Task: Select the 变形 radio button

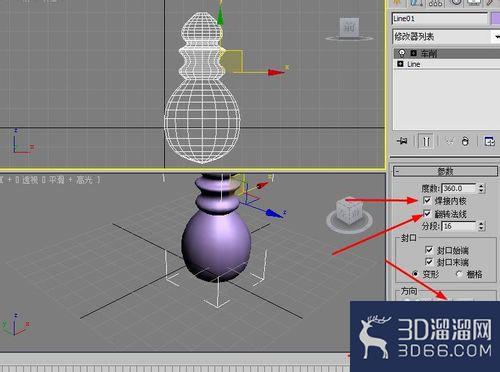Action: pyautogui.click(x=415, y=274)
